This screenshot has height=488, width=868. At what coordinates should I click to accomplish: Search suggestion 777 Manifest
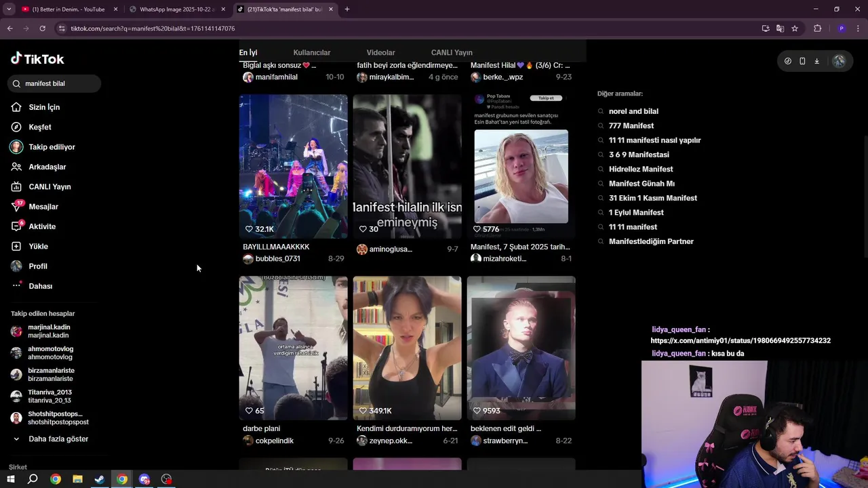(631, 126)
